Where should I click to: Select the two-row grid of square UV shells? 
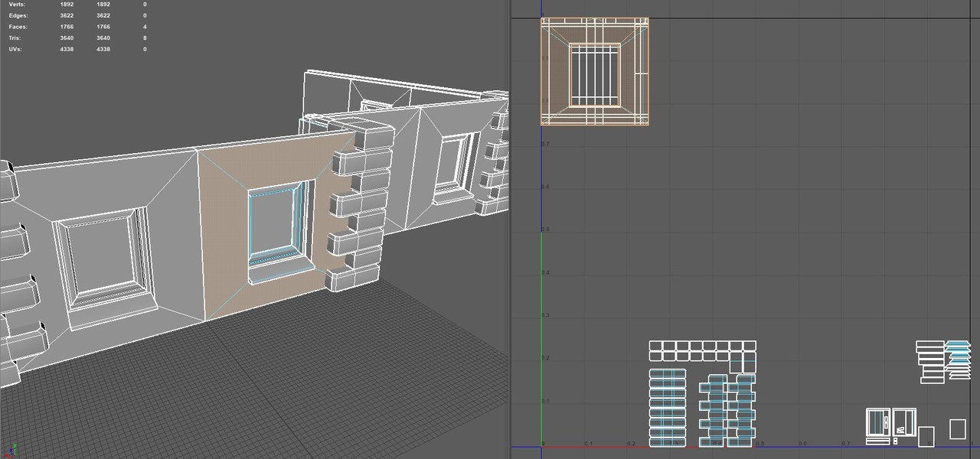(x=703, y=351)
